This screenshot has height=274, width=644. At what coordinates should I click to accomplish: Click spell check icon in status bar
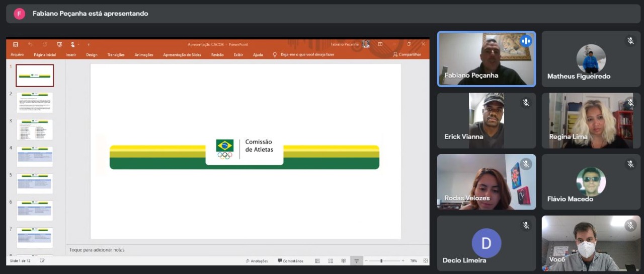point(42,261)
